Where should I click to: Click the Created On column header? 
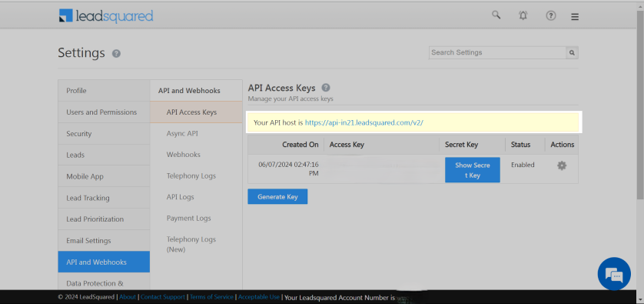pyautogui.click(x=286, y=145)
